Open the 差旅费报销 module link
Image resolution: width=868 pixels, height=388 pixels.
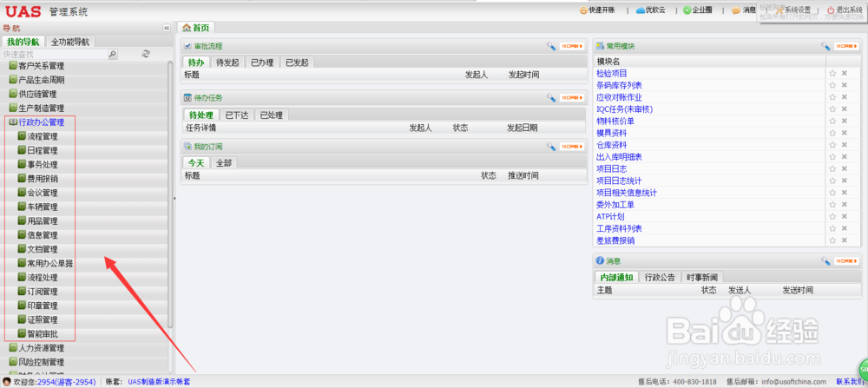(615, 240)
